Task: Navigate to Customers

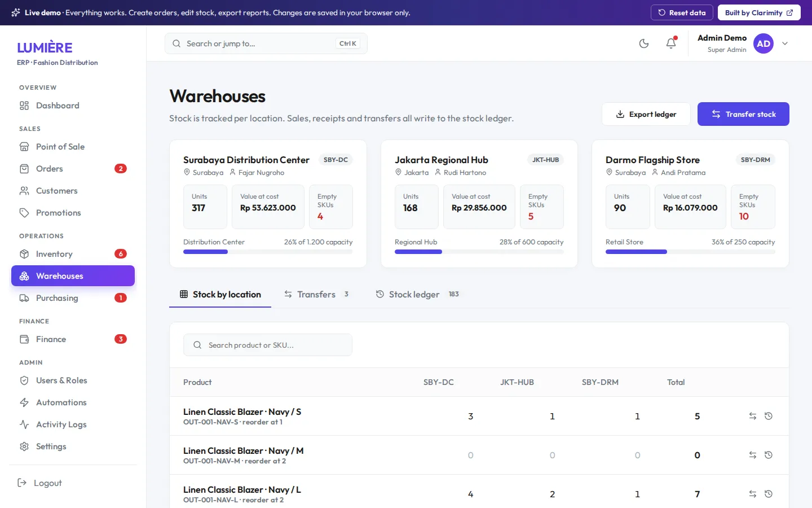Action: point(73,191)
